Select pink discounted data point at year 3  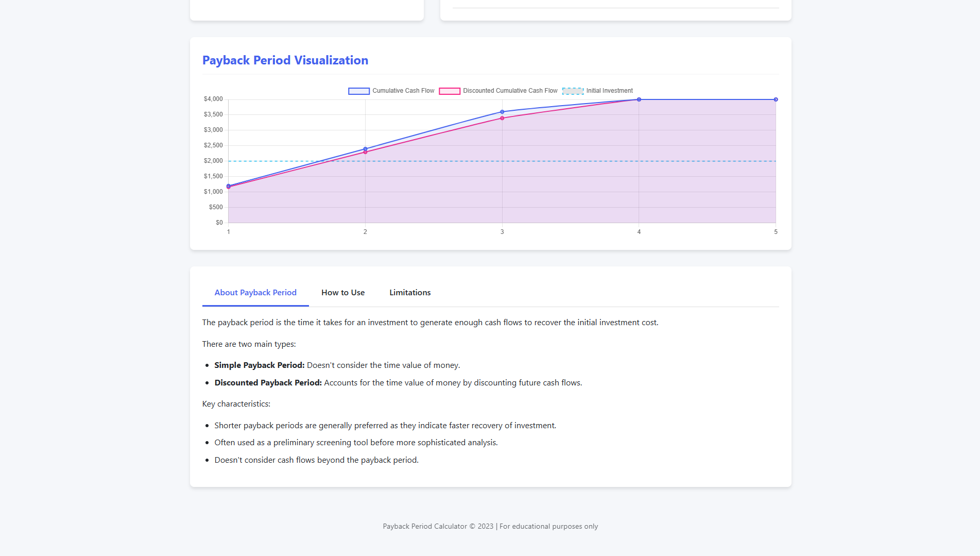tap(502, 119)
